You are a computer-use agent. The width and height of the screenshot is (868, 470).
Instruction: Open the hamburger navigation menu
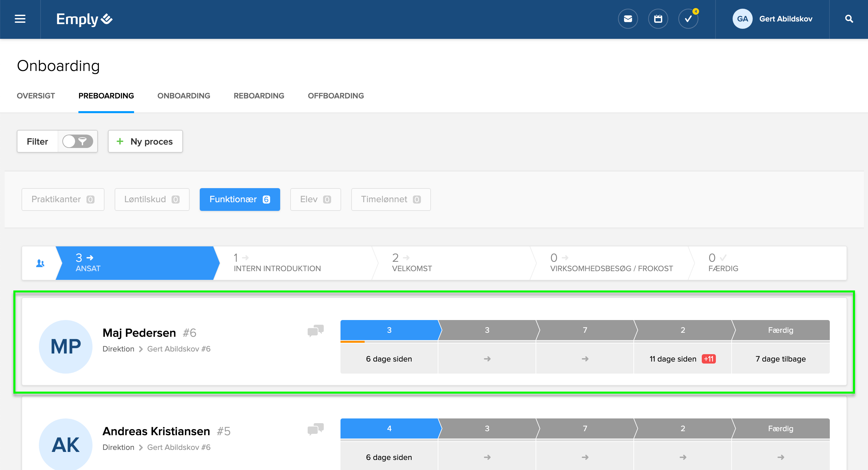tap(20, 19)
